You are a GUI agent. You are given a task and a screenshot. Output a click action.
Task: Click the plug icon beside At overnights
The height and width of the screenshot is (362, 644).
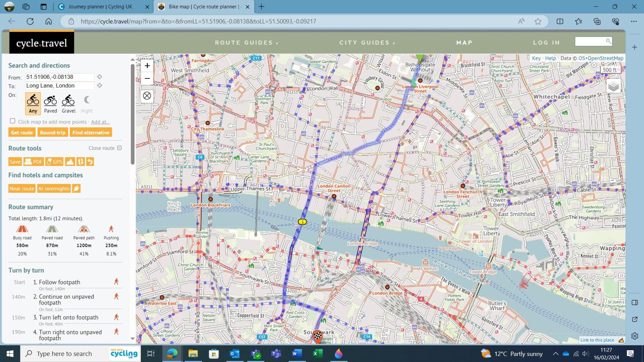click(x=76, y=188)
